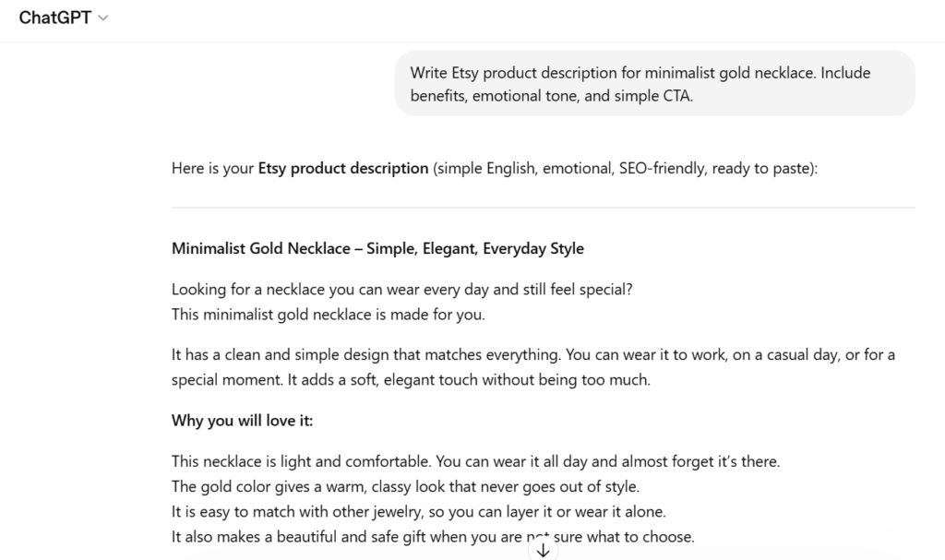Click the line "It is easy to match with other jewelry"
Screen dimensions: 945x560
418,511
